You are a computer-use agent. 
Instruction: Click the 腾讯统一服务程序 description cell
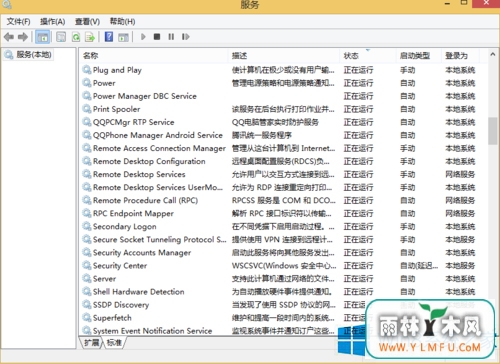tap(262, 135)
